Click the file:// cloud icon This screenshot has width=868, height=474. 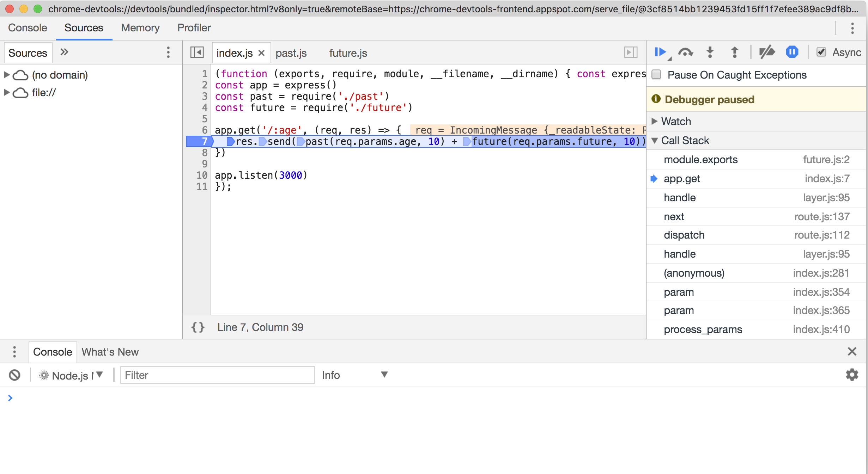[x=20, y=93]
